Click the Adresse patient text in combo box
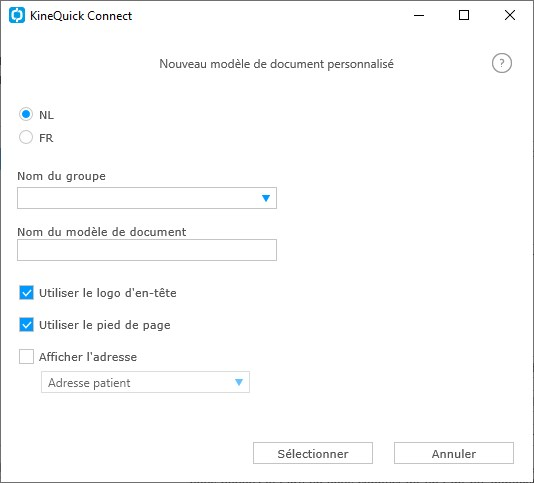Image resolution: width=534 pixels, height=483 pixels. pos(89,383)
